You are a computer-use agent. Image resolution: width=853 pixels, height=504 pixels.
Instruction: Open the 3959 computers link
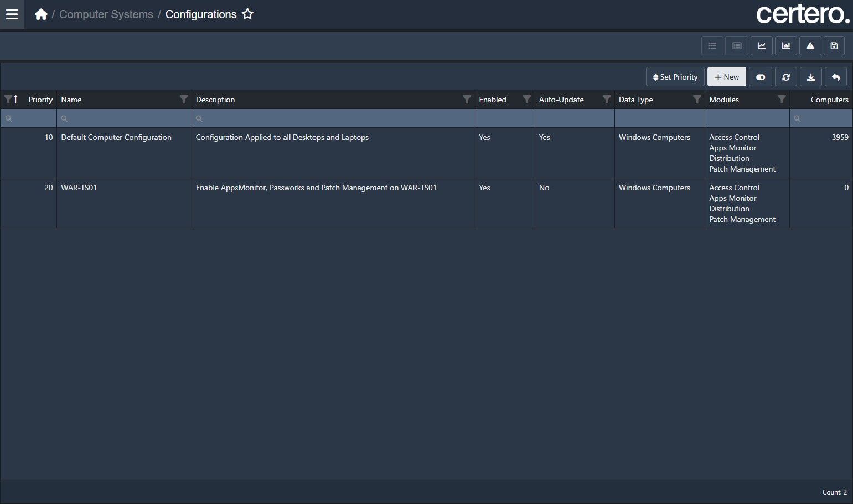(840, 137)
